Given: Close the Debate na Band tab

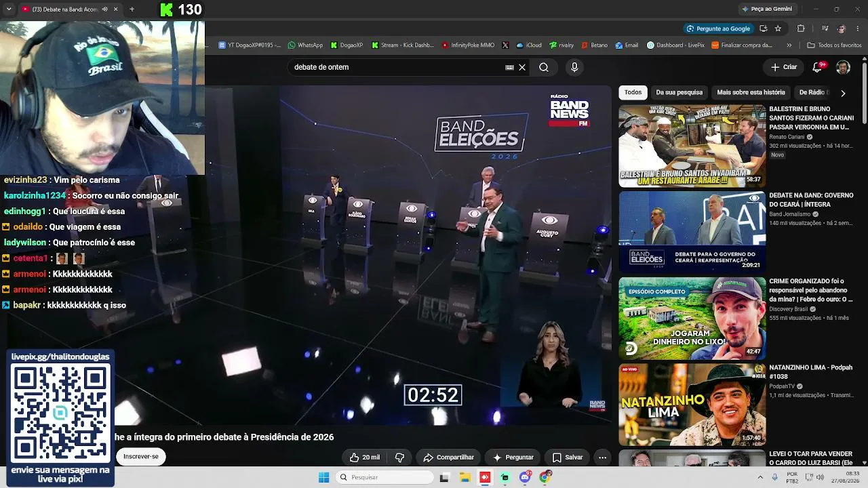Looking at the screenshot, I should click(x=115, y=9).
